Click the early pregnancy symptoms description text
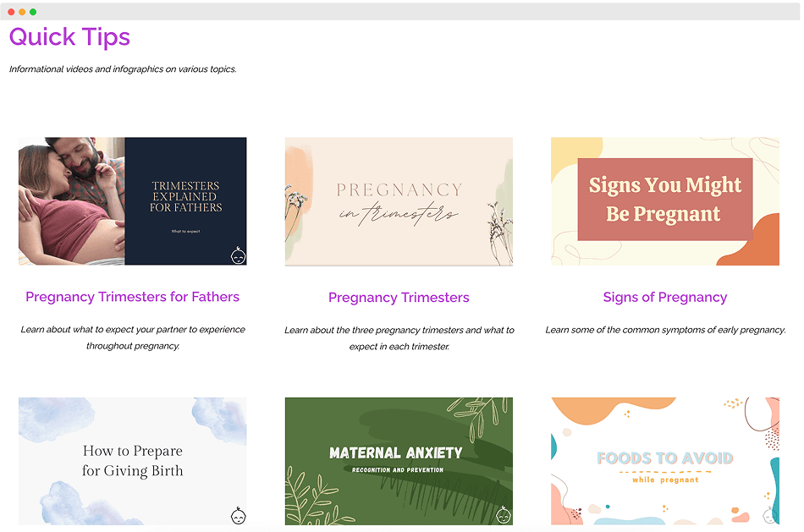Screen dimensions: 804x532 click(x=665, y=330)
